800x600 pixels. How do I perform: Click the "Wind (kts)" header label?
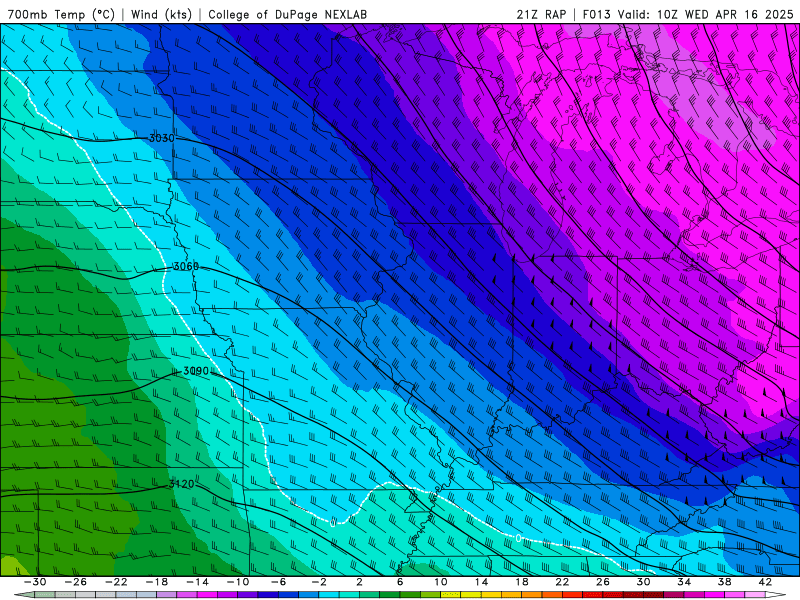click(161, 14)
